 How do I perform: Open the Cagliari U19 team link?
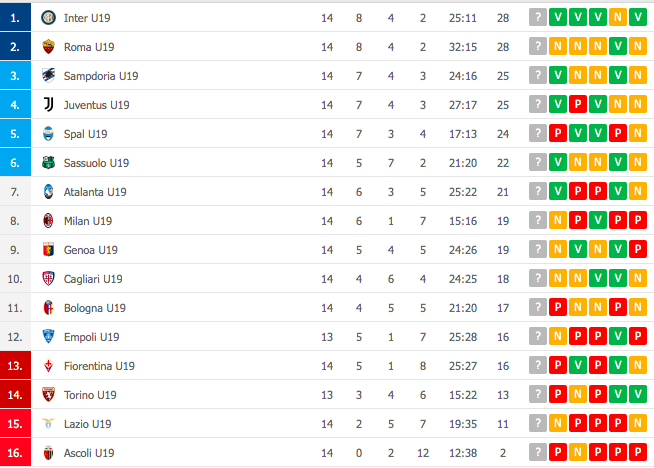click(93, 279)
